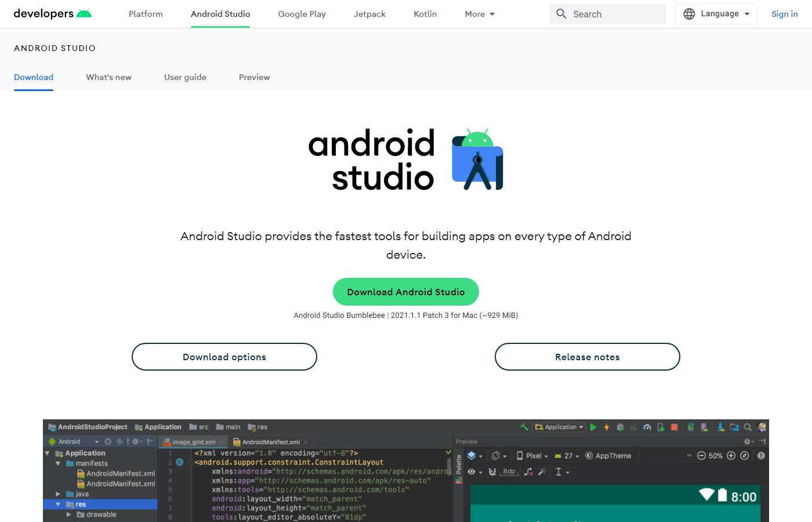Open the Release notes

click(x=588, y=357)
